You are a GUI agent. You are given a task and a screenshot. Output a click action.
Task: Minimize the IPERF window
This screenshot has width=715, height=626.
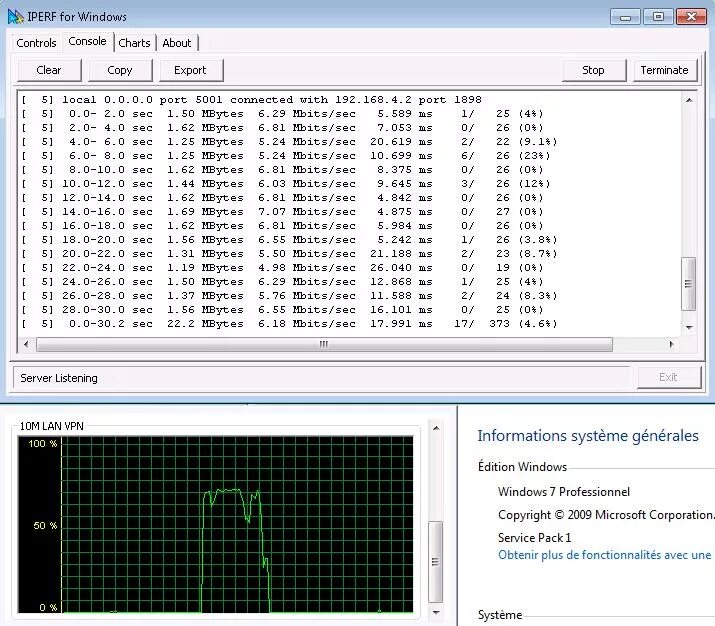(x=625, y=17)
